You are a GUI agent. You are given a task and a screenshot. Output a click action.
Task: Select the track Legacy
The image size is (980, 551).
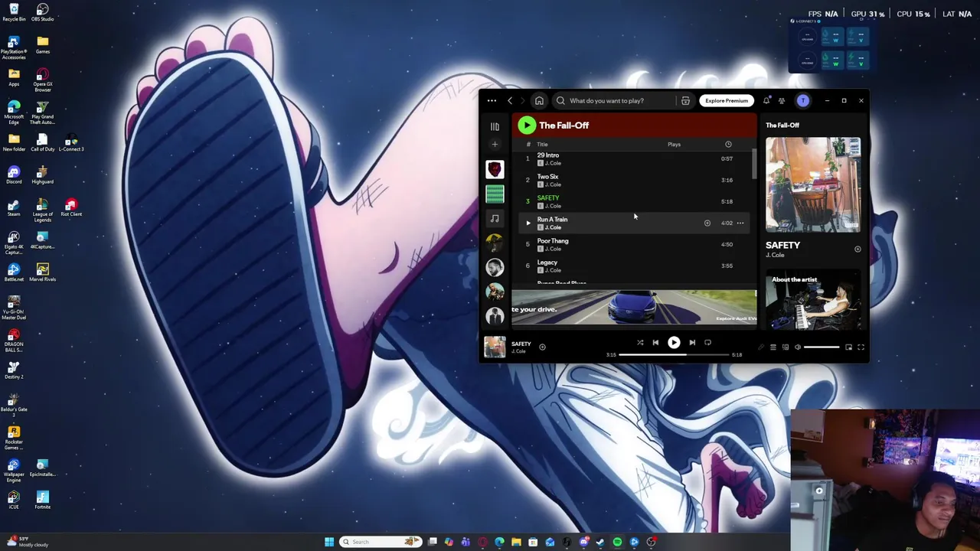point(547,262)
